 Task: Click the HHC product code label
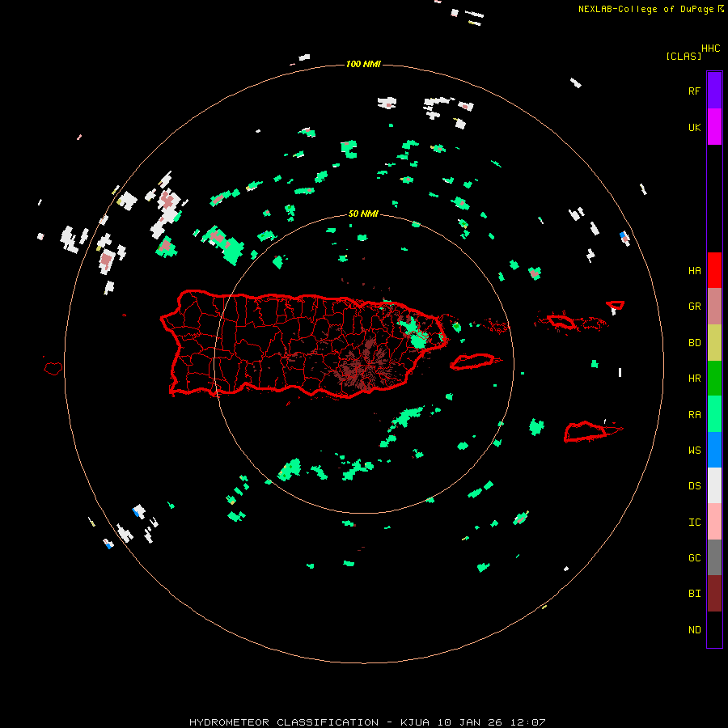coord(710,49)
